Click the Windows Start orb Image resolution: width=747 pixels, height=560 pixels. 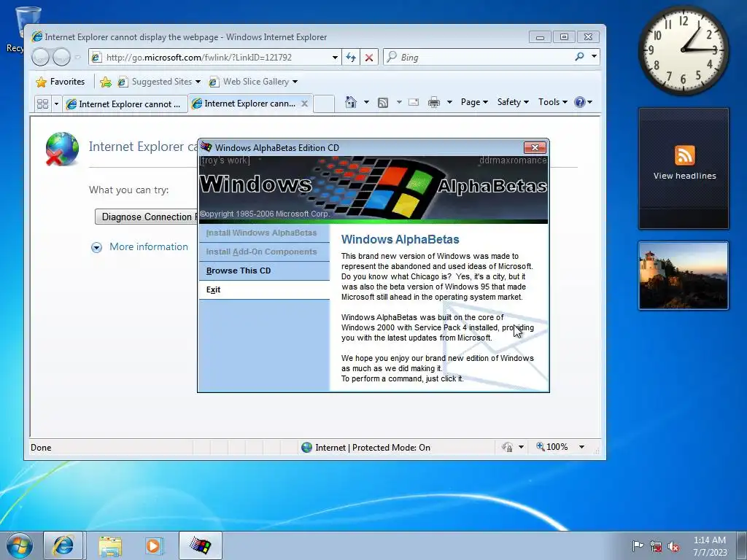click(x=20, y=545)
